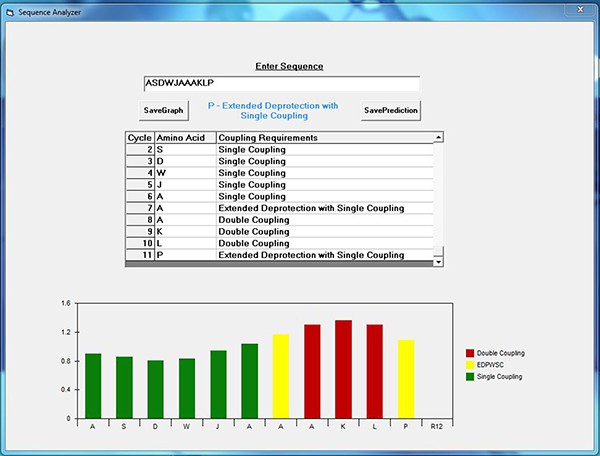Viewport: 600px width, 456px height.
Task: Click amino acid cell J
Action: (186, 185)
